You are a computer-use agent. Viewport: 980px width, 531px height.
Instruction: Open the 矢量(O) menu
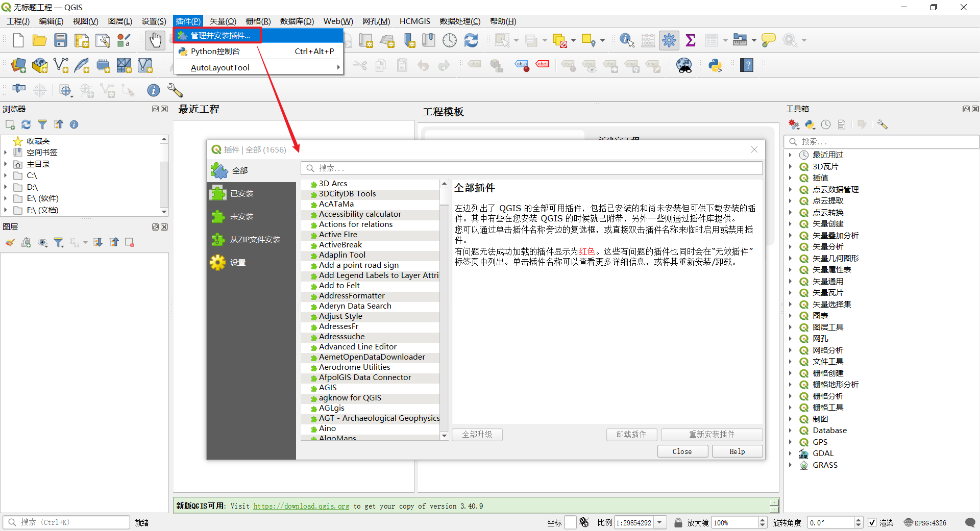pyautogui.click(x=223, y=21)
